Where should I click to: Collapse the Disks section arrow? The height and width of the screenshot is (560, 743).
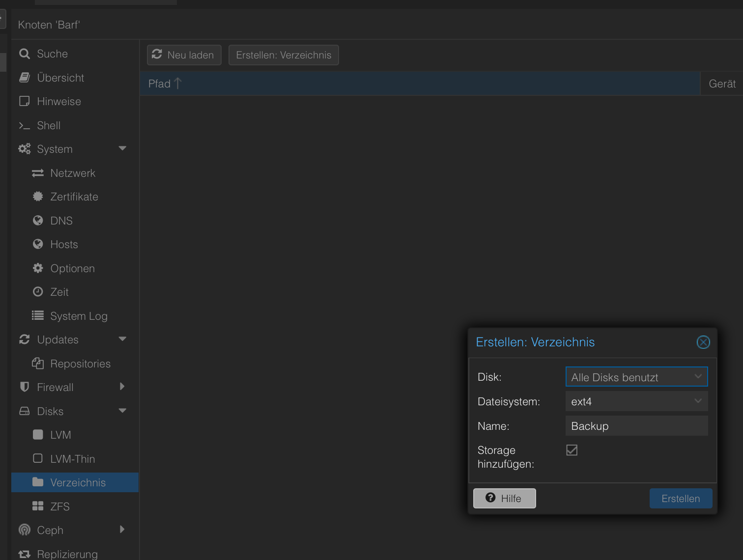pos(123,411)
